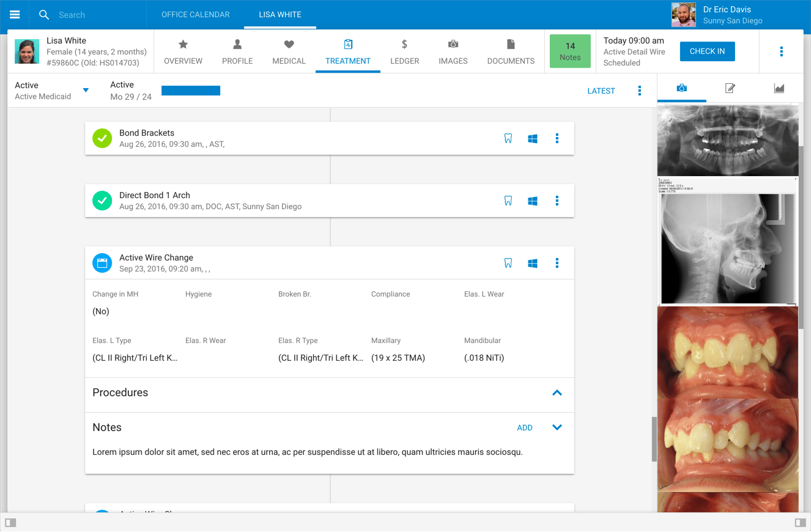
Task: Select the Lisa White tab
Action: [x=280, y=15]
